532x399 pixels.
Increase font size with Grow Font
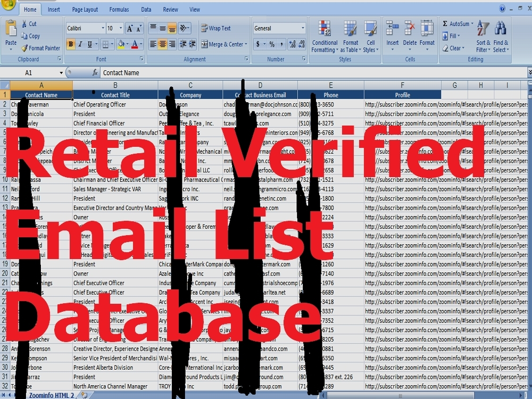[130, 29]
